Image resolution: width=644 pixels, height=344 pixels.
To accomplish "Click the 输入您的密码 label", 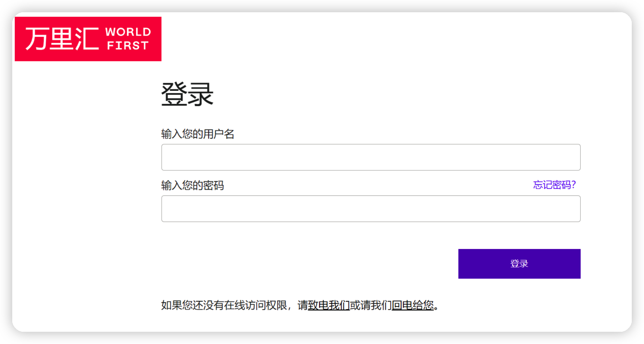I will [x=193, y=186].
